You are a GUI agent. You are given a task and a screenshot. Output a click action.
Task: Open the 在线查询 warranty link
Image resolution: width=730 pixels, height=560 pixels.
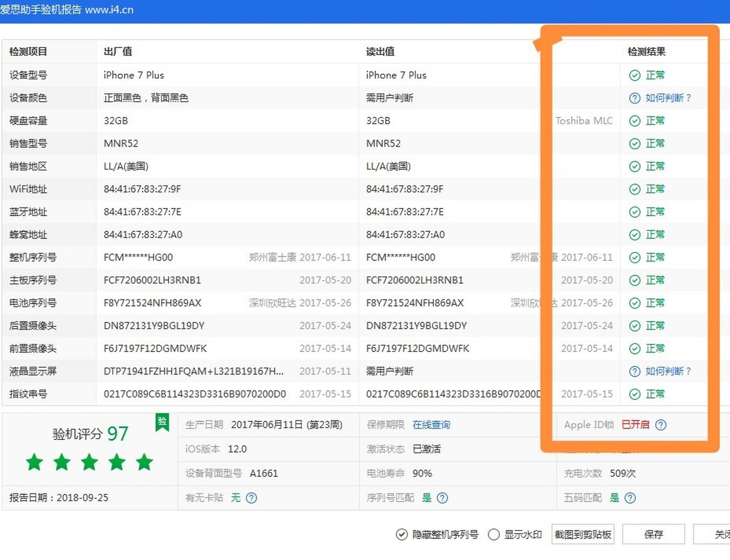click(x=431, y=424)
